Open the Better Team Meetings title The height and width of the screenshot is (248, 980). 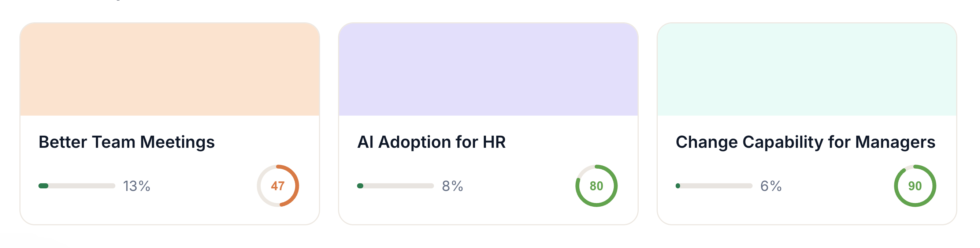[x=127, y=142]
